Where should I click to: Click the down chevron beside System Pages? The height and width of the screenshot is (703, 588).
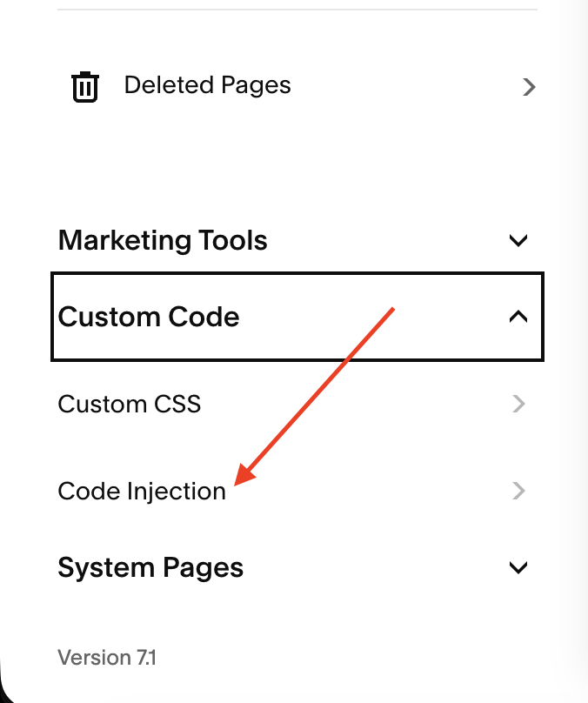click(x=518, y=567)
